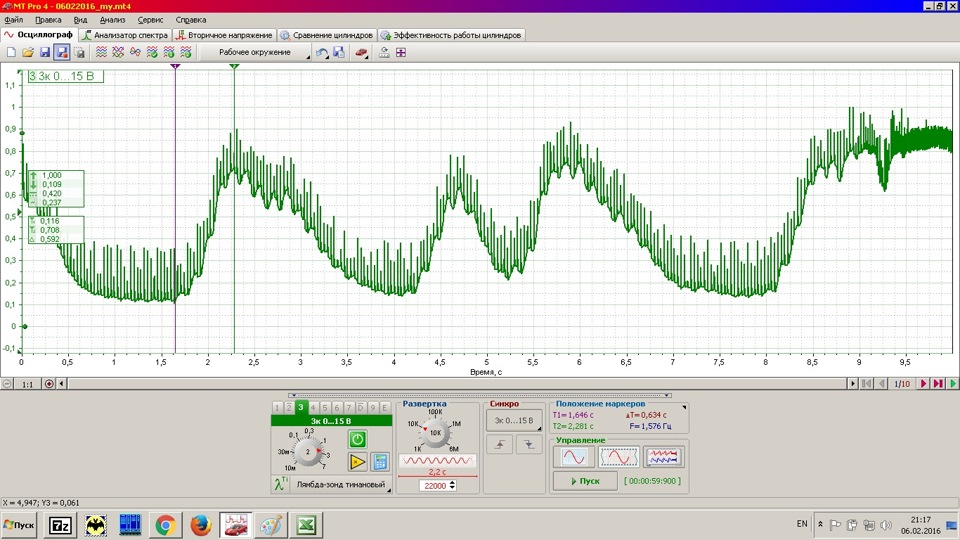Click the save-selection icon with dashed frame
This screenshot has height=540, width=960.
[79, 53]
